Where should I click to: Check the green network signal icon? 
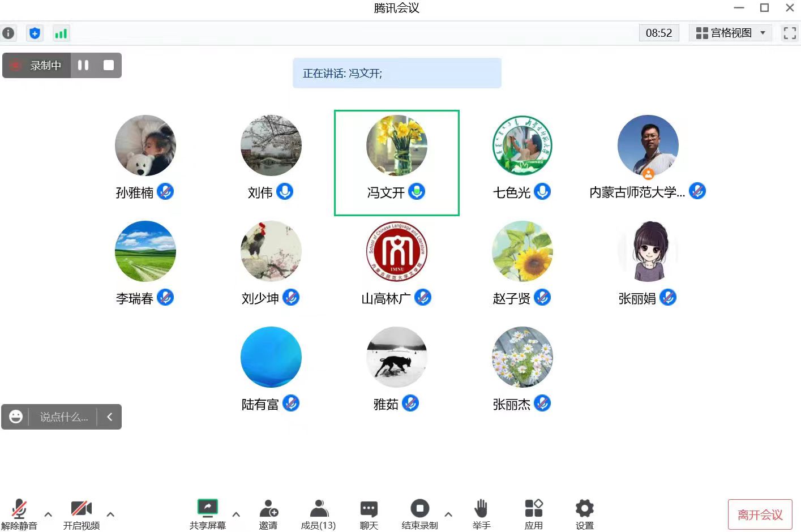click(61, 33)
